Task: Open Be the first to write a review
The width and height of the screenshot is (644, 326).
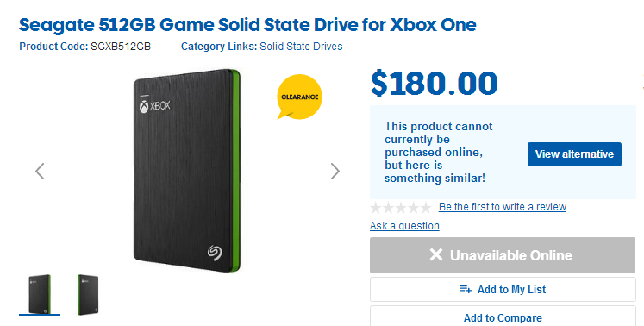Action: tap(503, 207)
